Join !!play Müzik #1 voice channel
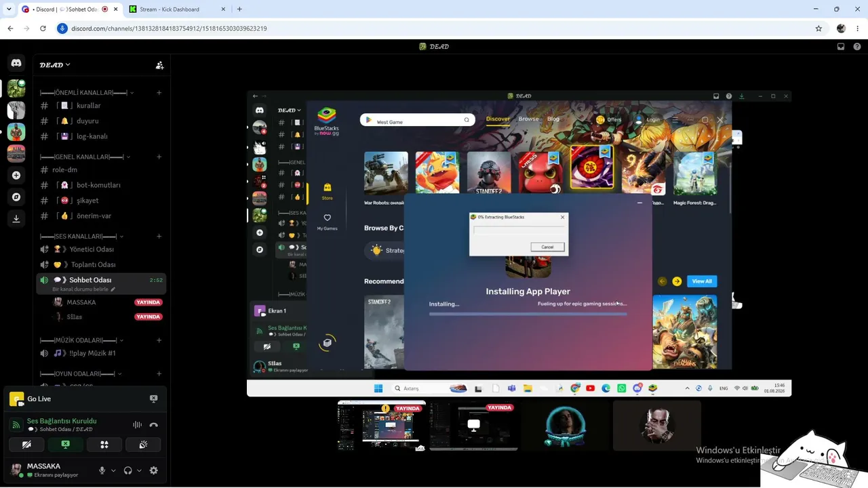868x488 pixels. pyautogui.click(x=100, y=353)
